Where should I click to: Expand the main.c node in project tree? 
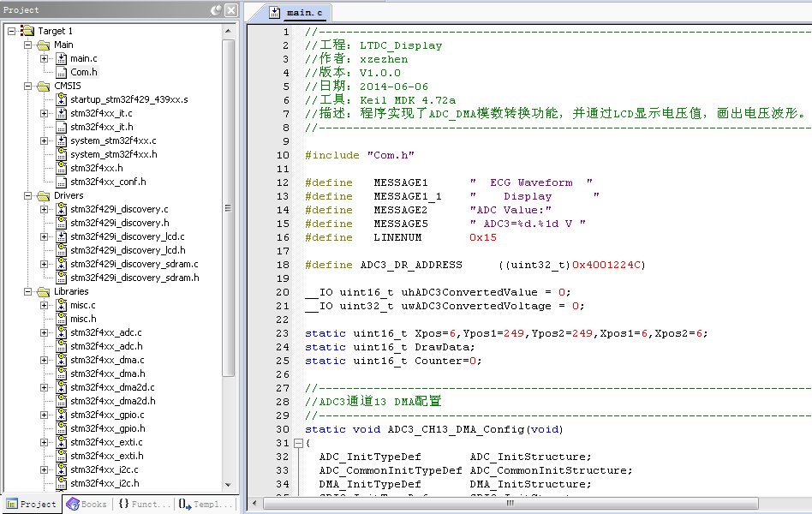45,58
